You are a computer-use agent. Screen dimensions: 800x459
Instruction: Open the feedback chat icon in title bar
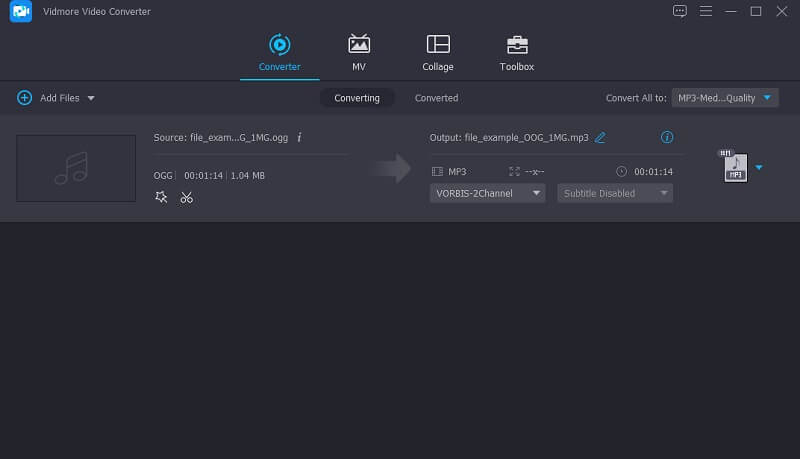680,11
